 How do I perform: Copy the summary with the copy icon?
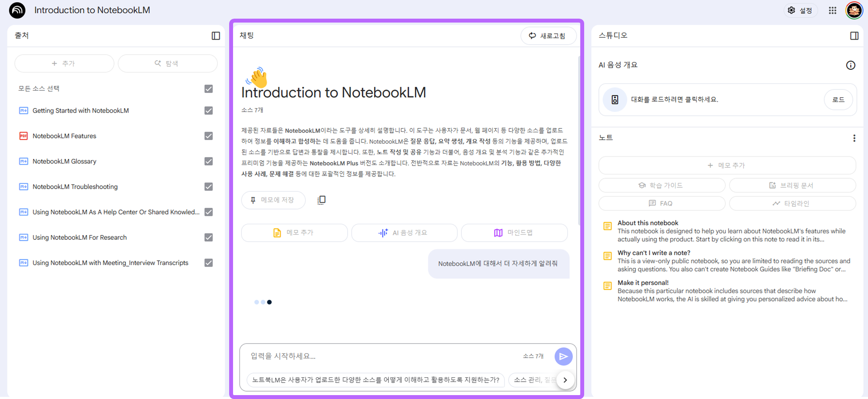(x=321, y=200)
